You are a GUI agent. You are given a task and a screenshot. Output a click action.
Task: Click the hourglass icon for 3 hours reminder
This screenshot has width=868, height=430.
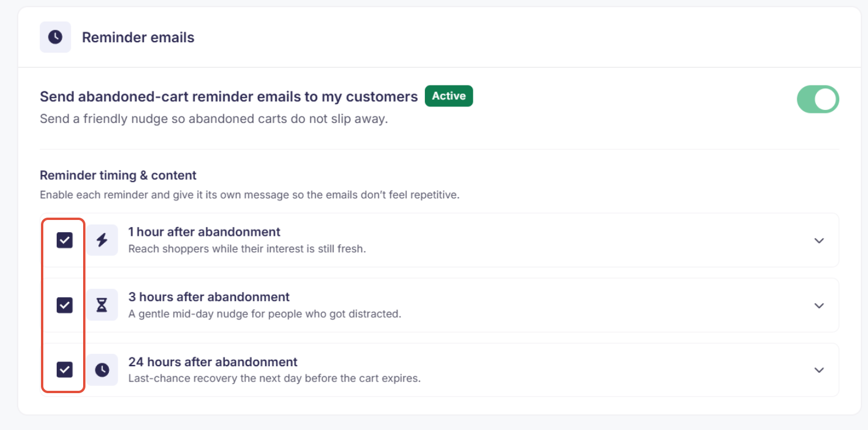coord(102,305)
